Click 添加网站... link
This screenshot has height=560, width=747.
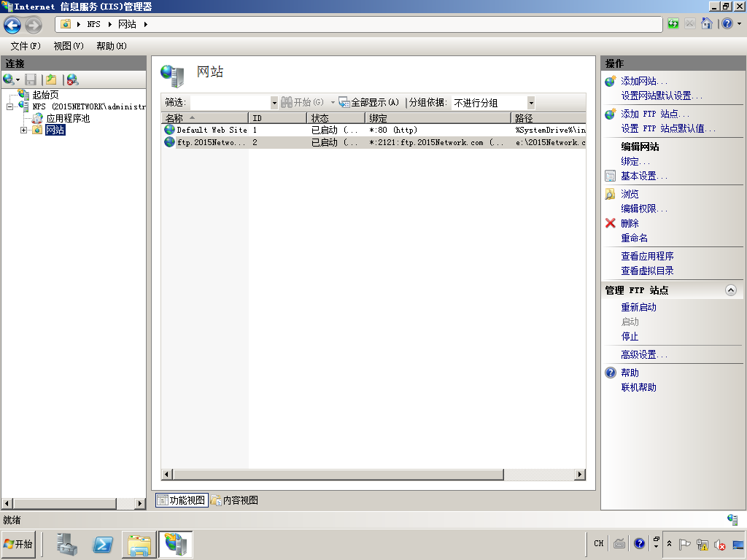pos(644,81)
